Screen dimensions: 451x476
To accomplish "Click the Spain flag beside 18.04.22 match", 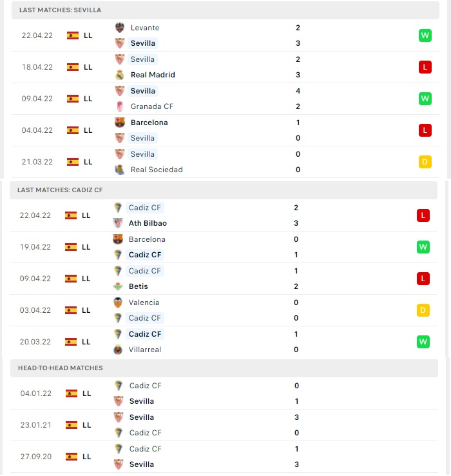I will coord(73,67).
